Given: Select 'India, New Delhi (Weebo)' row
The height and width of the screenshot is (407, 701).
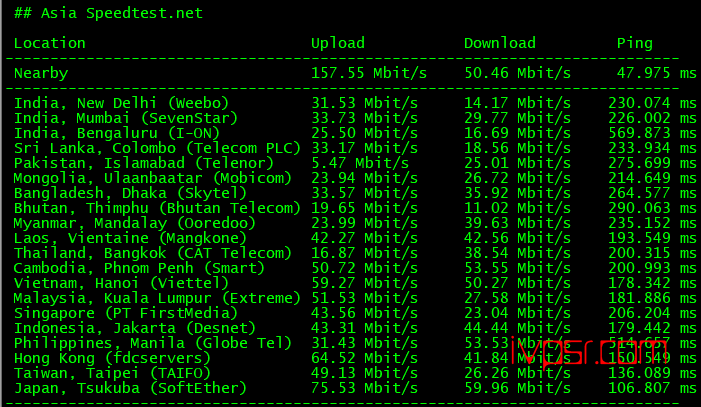Looking at the screenshot, I should 355,103.
